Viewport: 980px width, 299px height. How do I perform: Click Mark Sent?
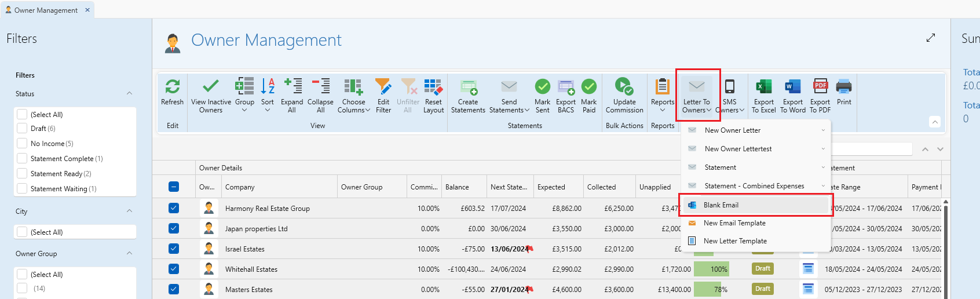[543, 96]
